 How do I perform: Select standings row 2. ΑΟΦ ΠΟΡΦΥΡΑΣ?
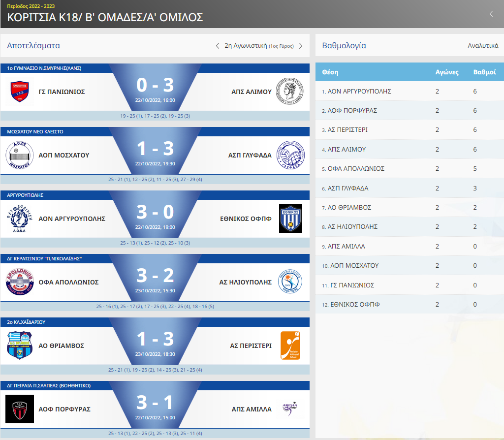click(x=410, y=111)
